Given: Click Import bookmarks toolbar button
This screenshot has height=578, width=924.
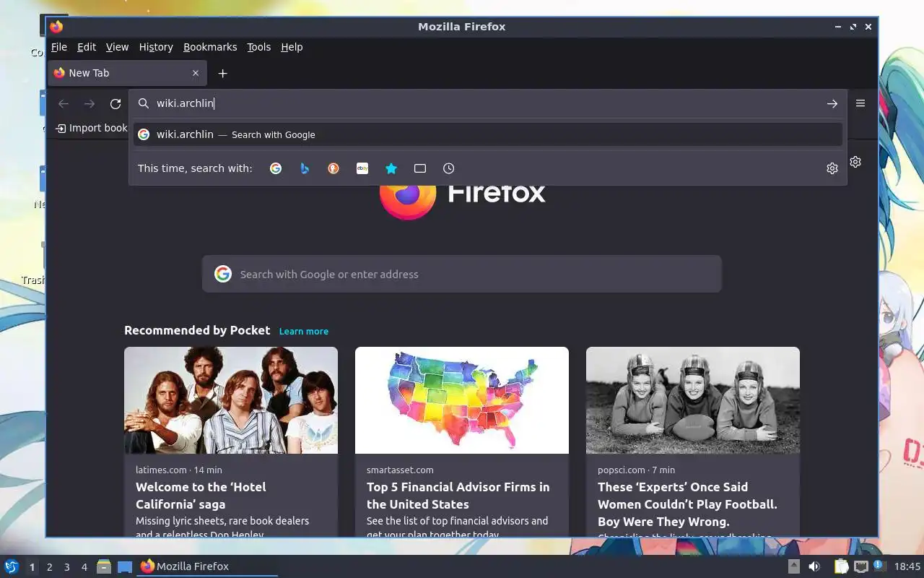Looking at the screenshot, I should [x=92, y=128].
